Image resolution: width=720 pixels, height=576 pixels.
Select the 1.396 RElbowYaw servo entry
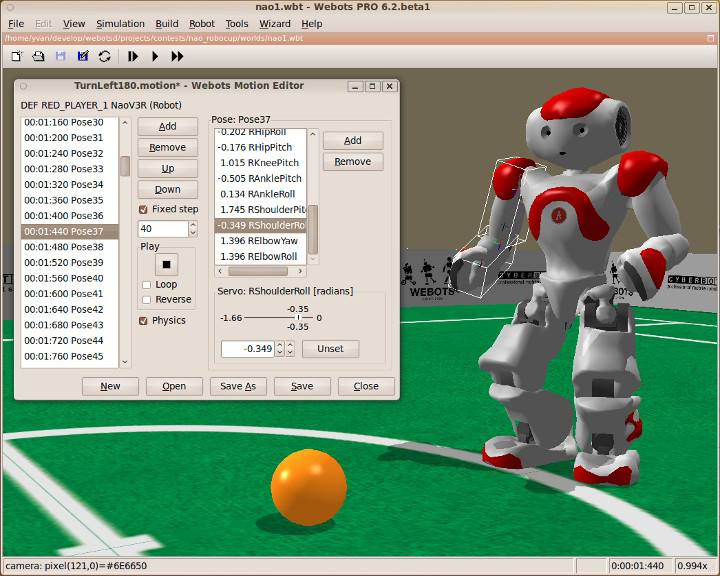[x=260, y=241]
